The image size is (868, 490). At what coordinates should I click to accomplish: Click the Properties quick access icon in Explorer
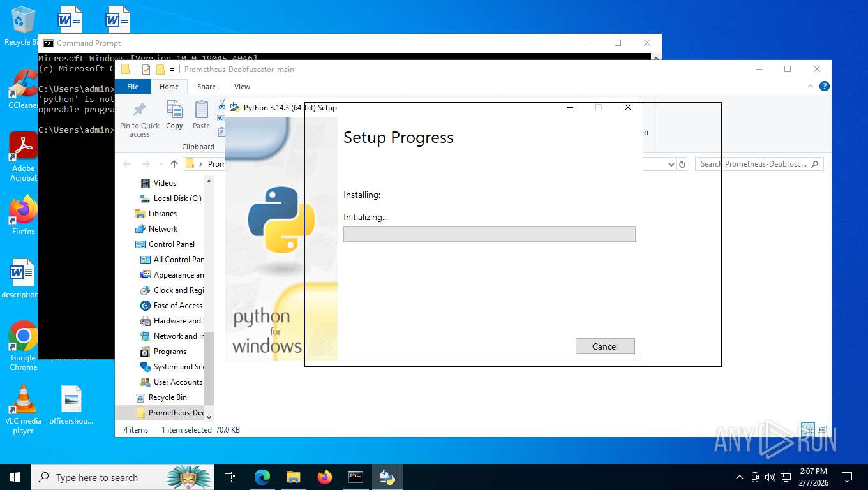146,70
